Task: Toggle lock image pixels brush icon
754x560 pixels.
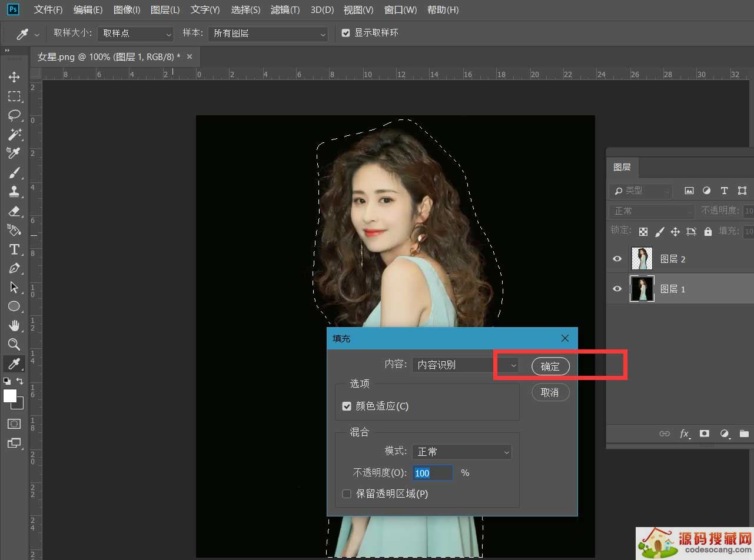Action: pos(660,231)
